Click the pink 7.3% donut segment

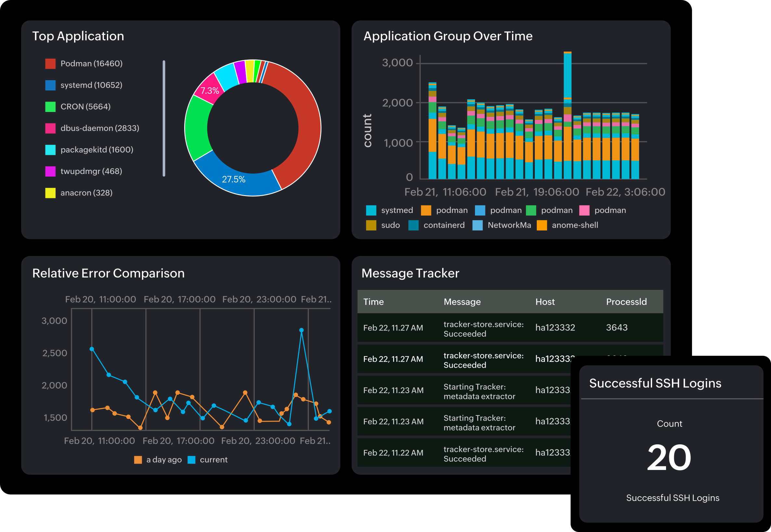tap(210, 90)
